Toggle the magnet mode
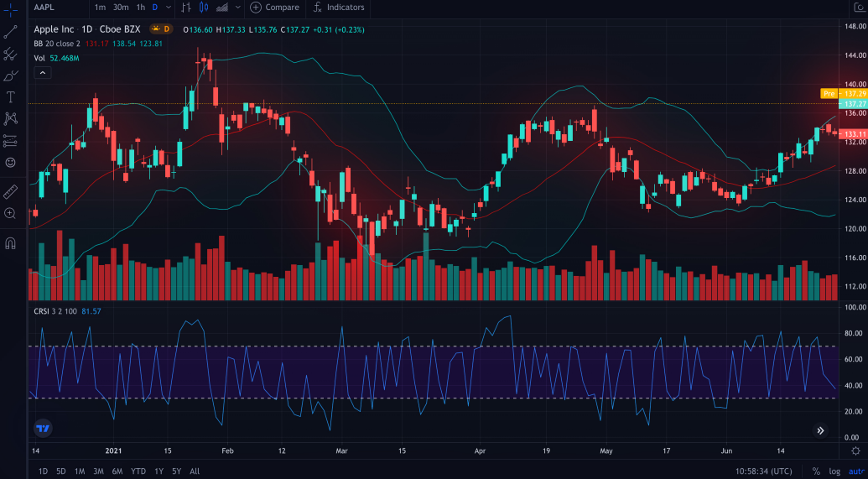The image size is (868, 479). (x=11, y=242)
